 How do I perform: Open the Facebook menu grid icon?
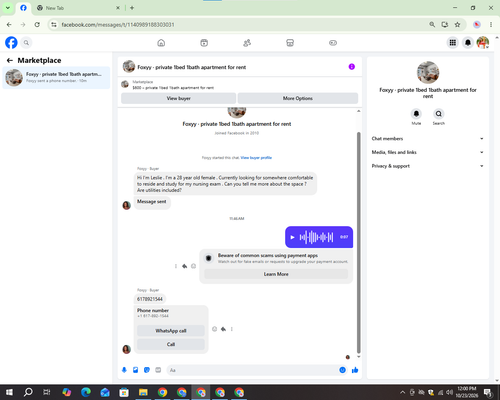(453, 43)
